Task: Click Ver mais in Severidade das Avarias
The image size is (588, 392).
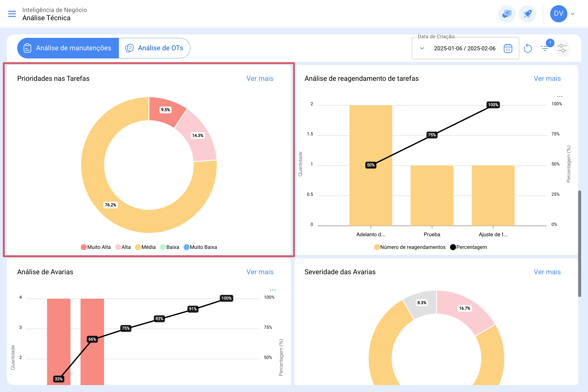Action: pos(547,272)
